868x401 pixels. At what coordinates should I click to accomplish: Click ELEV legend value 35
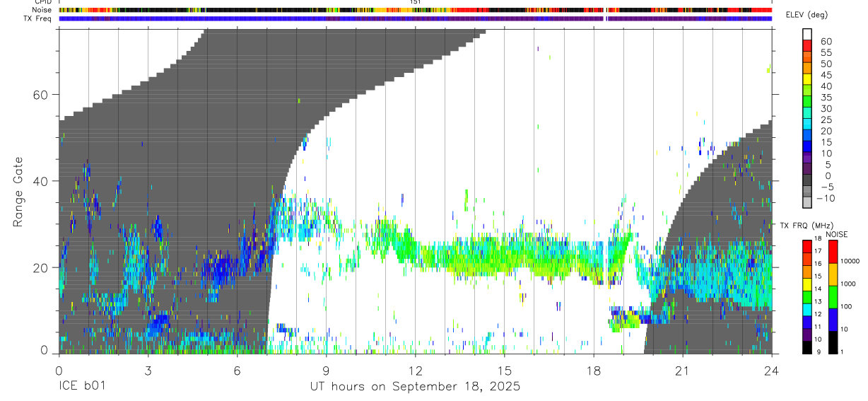(826, 97)
